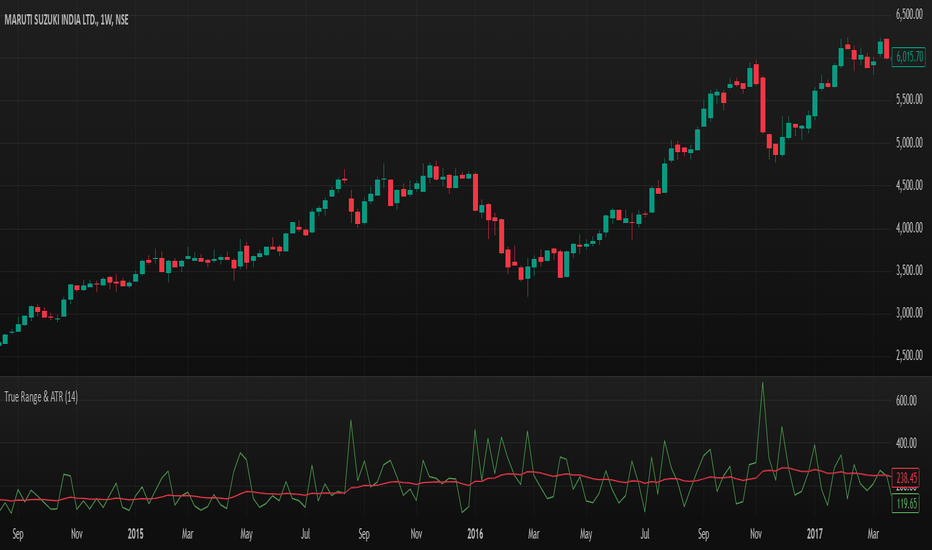Viewport: 932px width, 550px height.
Task: Click the 5,000.00 price axis label
Action: [x=909, y=143]
